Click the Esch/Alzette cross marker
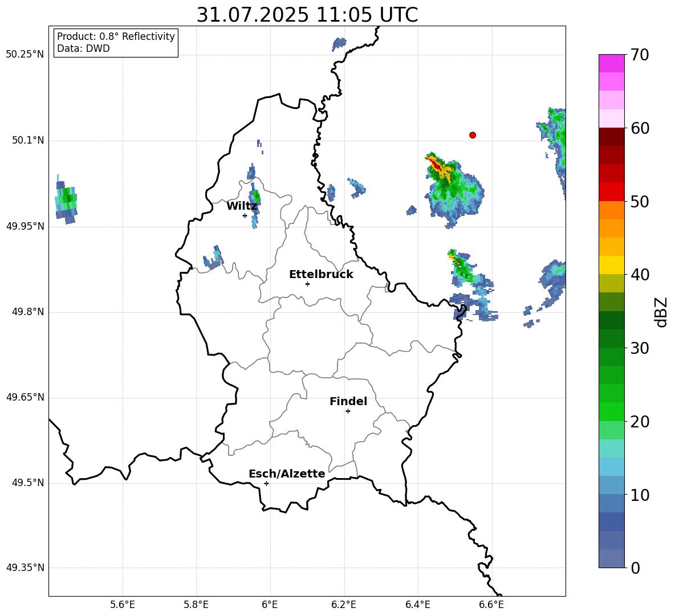Viewport: 675px width, 616px height. coord(266,483)
